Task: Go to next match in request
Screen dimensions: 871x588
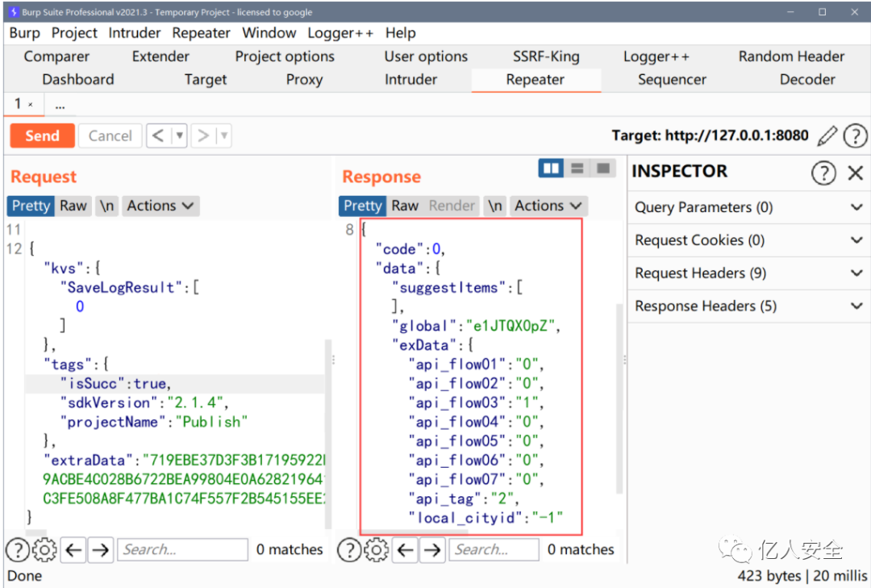Action: [101, 549]
